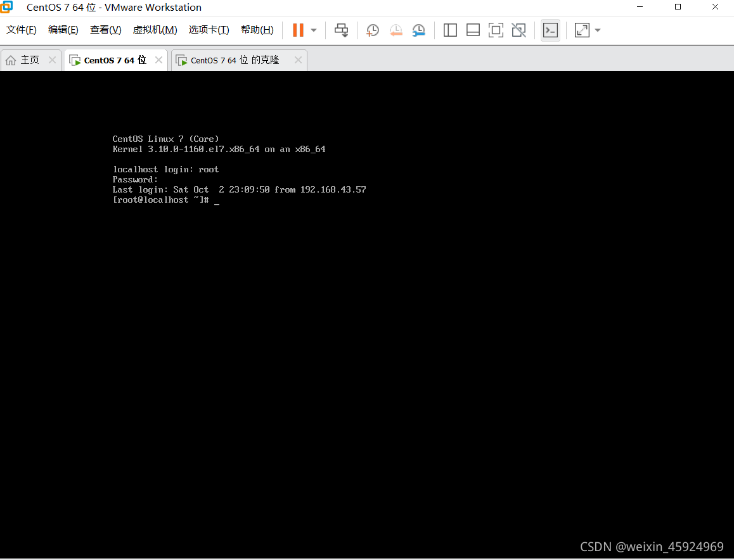Image resolution: width=734 pixels, height=560 pixels.
Task: Open the 帮助(H) menu
Action: (x=257, y=30)
